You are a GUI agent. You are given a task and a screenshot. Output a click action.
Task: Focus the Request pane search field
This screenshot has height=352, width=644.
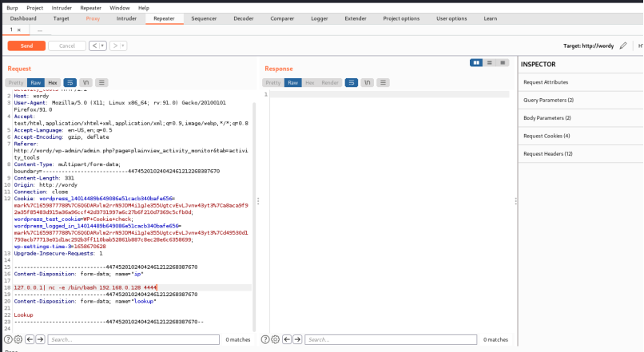click(x=133, y=340)
